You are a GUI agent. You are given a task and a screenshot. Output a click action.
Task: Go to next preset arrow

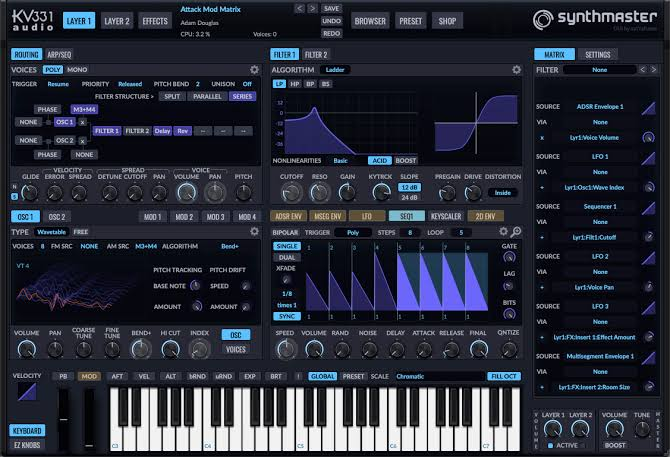(x=312, y=9)
